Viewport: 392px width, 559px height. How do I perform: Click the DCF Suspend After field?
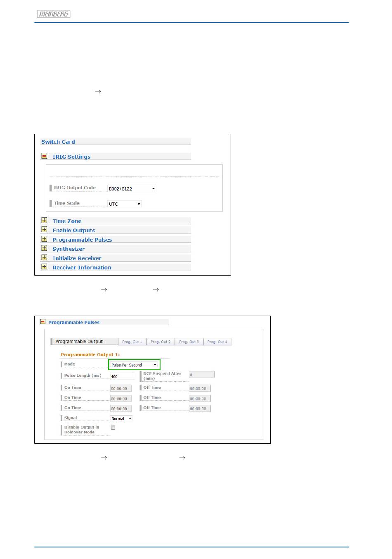point(202,375)
